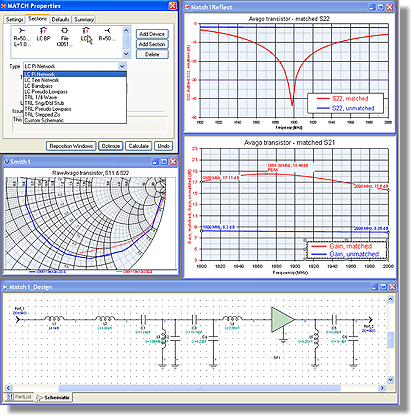The height and width of the screenshot is (418, 414).
Task: Click the Reposition Windows button
Action: coord(71,146)
